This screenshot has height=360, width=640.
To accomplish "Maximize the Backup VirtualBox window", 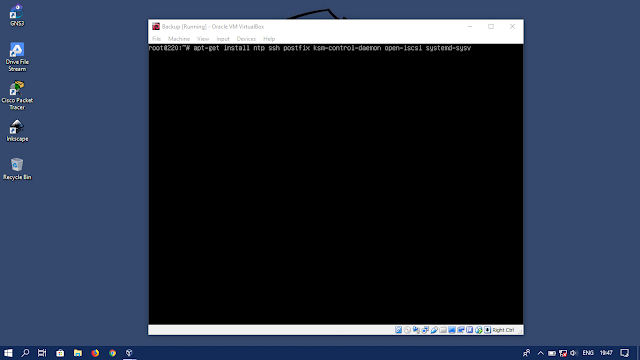I will pos(491,27).
